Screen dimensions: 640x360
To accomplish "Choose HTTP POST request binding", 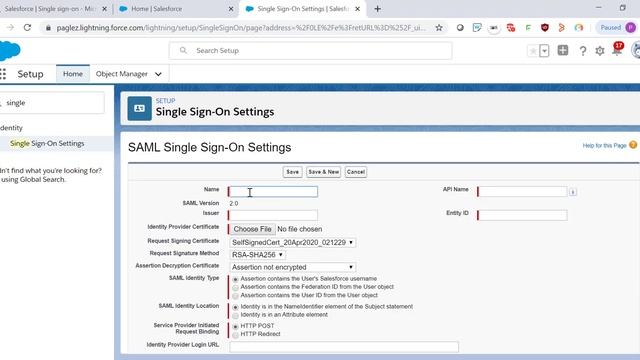I will 236,327.
